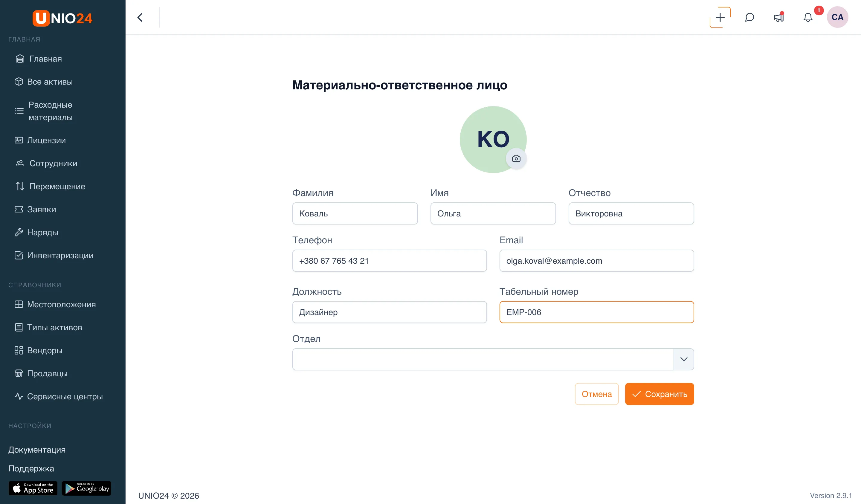Click the Перемещение arrows icon

point(20,186)
